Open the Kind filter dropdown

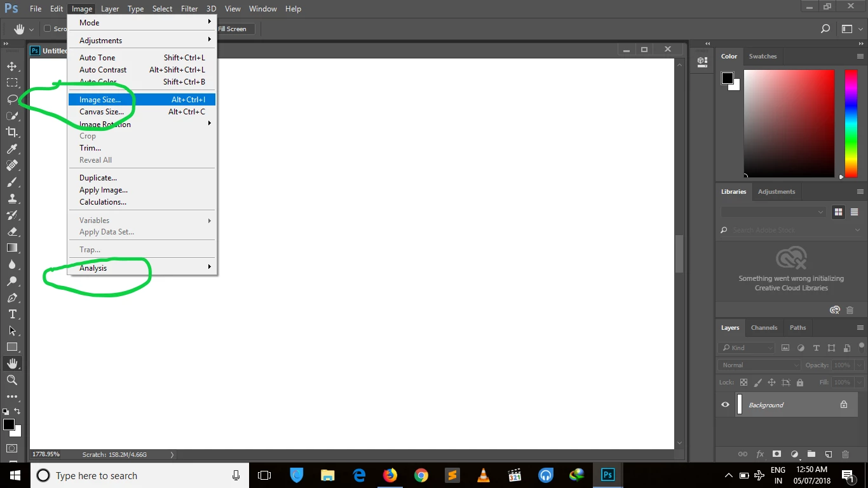click(747, 348)
